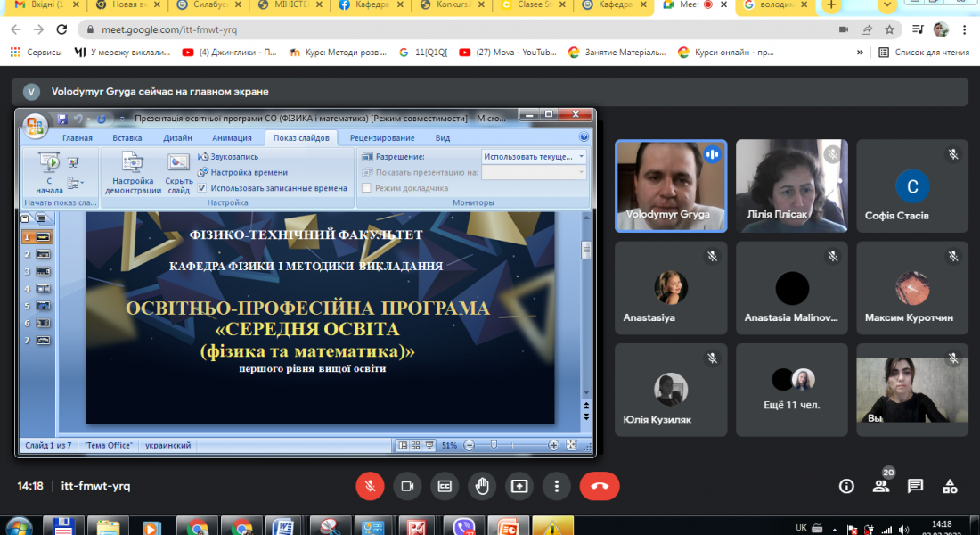Open the meeting details info icon
The image size is (980, 535).
click(x=846, y=486)
